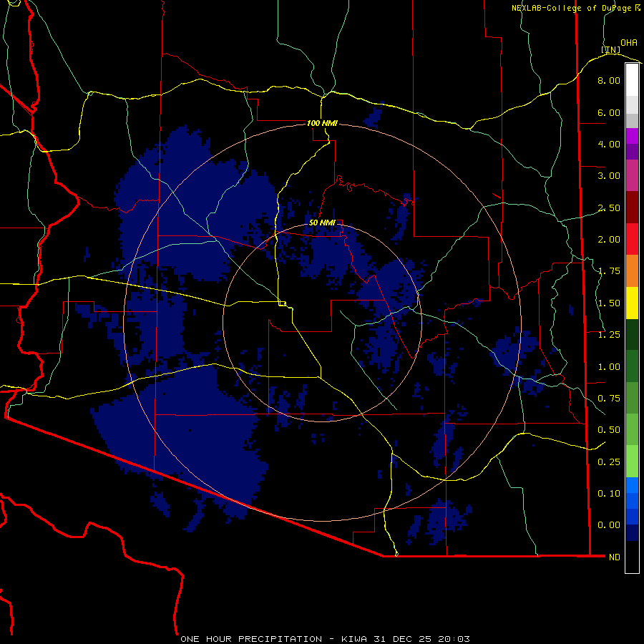Select the black ND legend swatch
The height and width of the screenshot is (644, 644).
(x=632, y=557)
